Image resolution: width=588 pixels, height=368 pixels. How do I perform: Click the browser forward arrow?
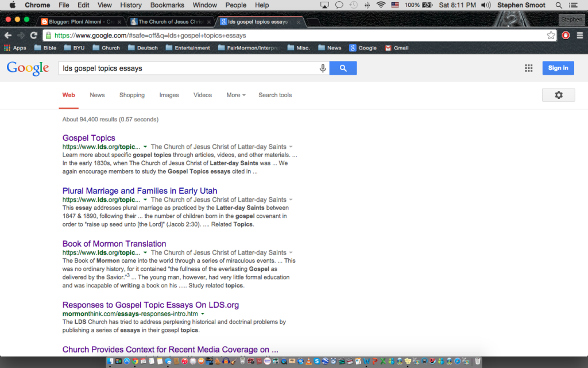coord(21,35)
